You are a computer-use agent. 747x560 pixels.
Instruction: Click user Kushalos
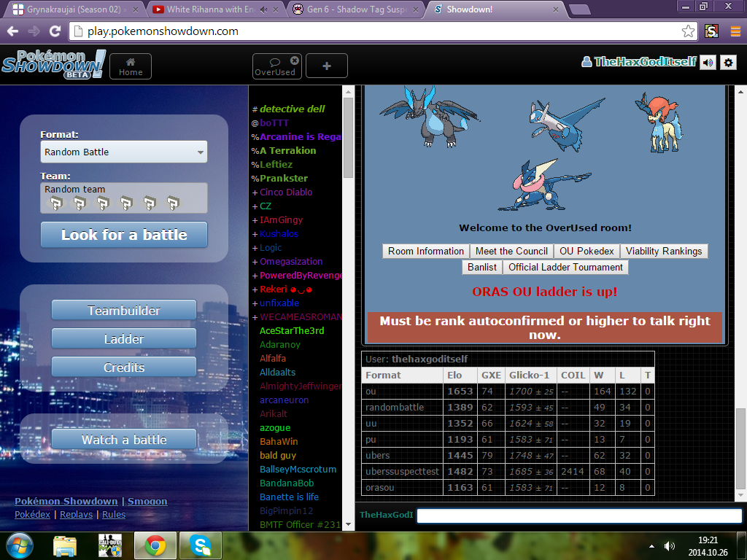tap(279, 234)
